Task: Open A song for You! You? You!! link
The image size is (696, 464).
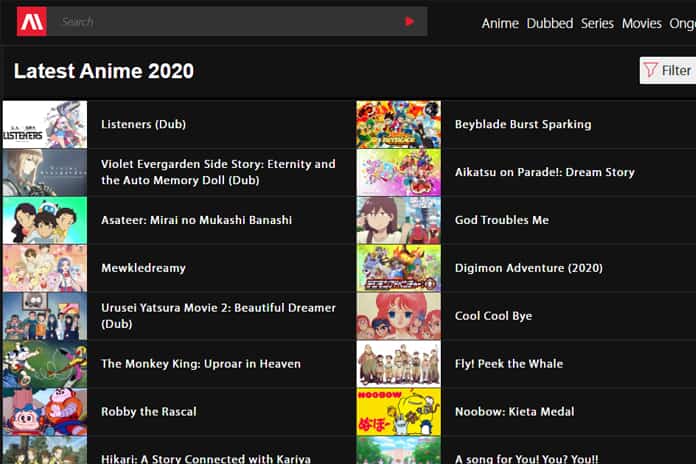Action: [x=526, y=459]
